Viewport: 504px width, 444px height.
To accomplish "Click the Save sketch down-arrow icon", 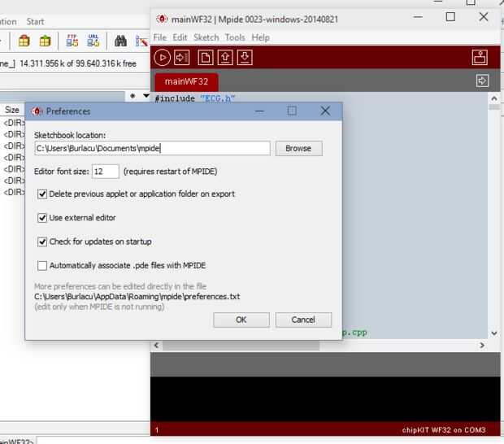I will tap(245, 58).
